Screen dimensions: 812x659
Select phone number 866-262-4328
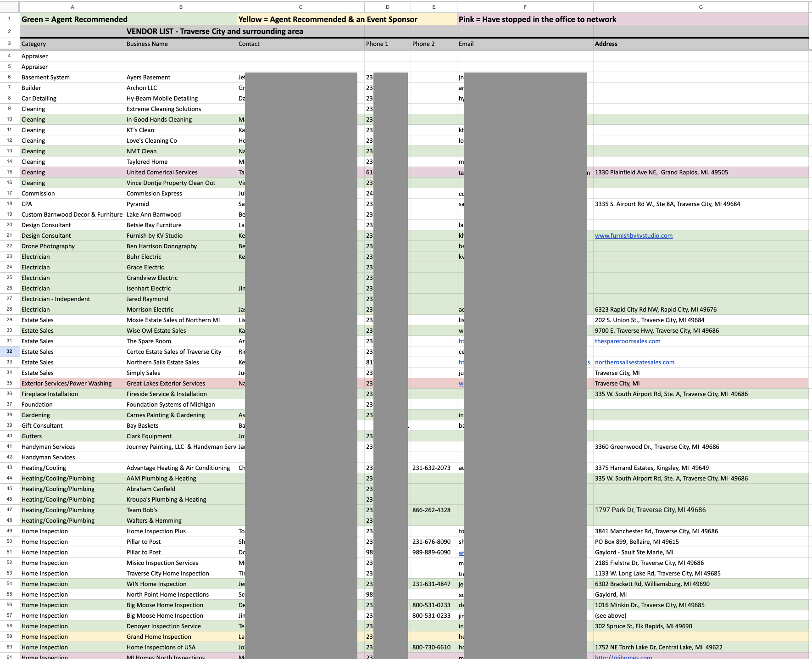click(x=434, y=510)
